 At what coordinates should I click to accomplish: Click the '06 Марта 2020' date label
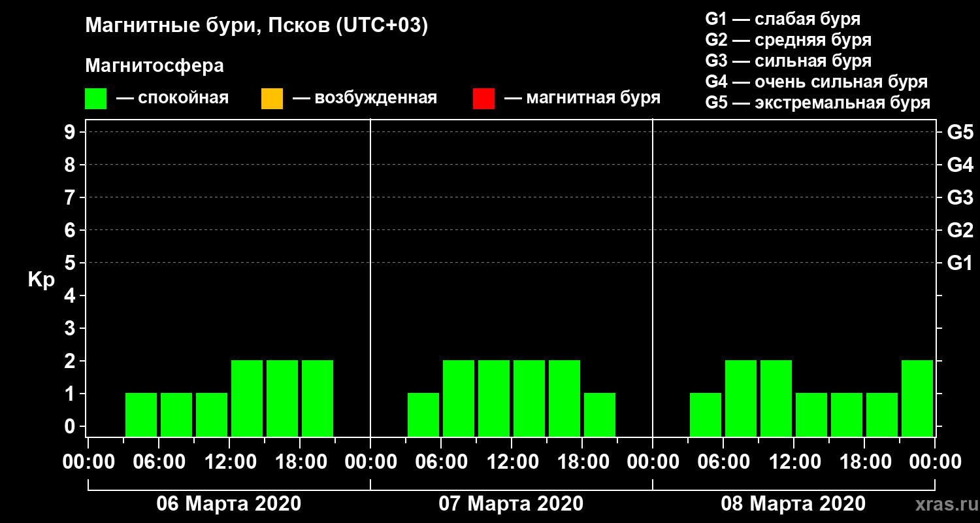(x=229, y=504)
